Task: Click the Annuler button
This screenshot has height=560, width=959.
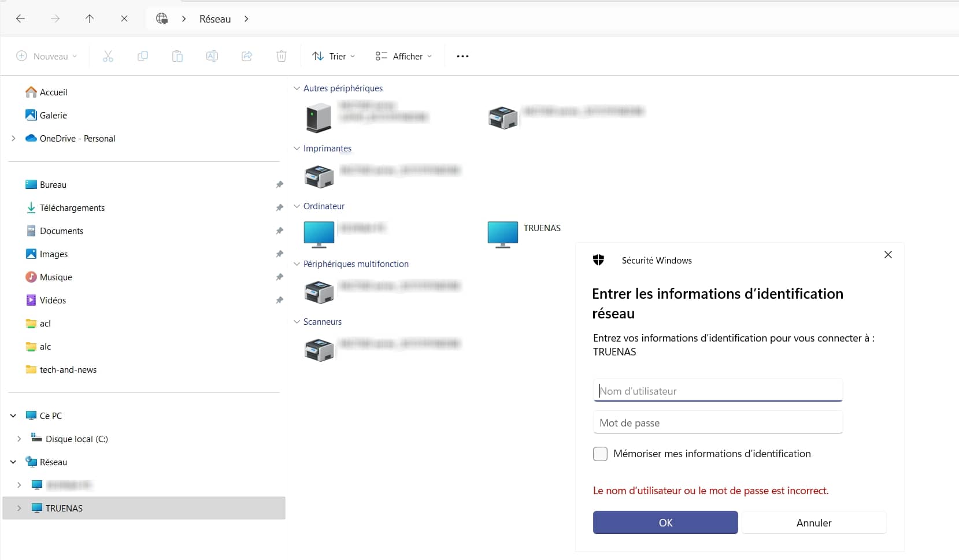Action: 813,522
